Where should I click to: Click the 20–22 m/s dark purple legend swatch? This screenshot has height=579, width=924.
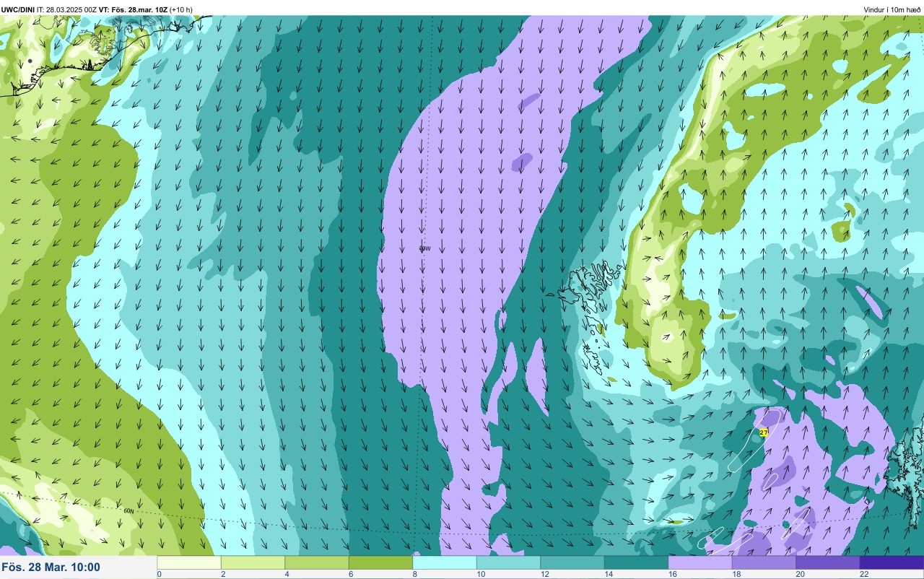tap(828, 562)
